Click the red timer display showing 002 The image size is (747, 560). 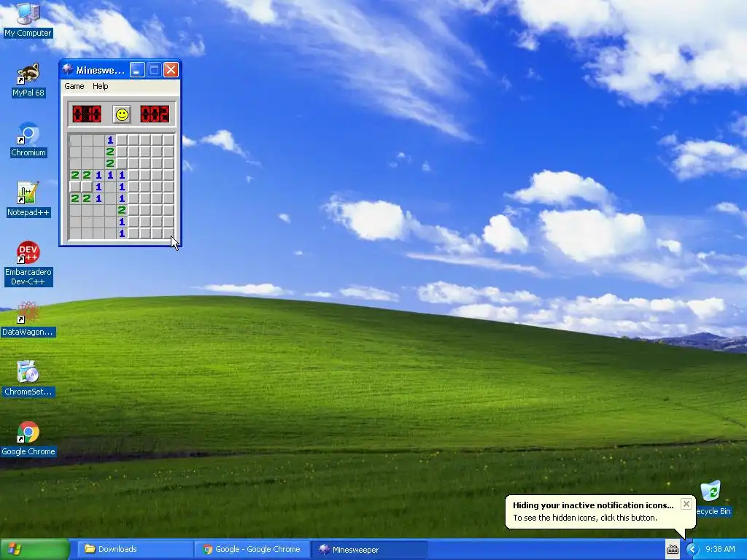point(155,114)
